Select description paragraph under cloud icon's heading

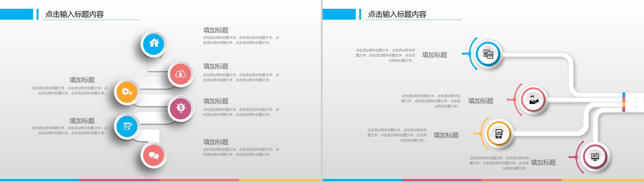241,78
